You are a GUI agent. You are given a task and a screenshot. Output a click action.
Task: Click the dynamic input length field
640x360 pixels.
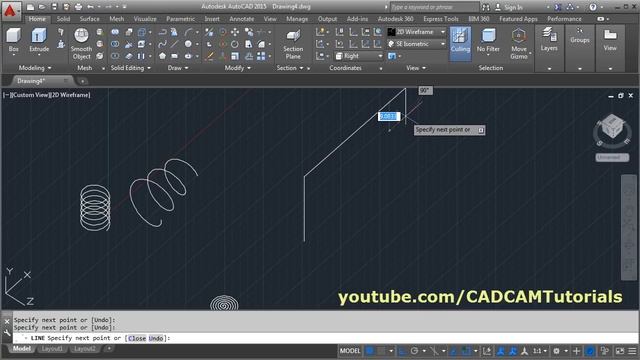point(389,116)
